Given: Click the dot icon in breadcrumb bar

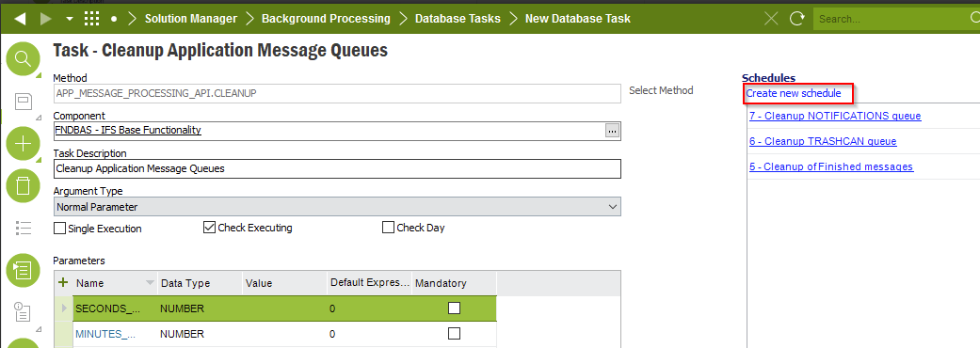Looking at the screenshot, I should 114,19.
